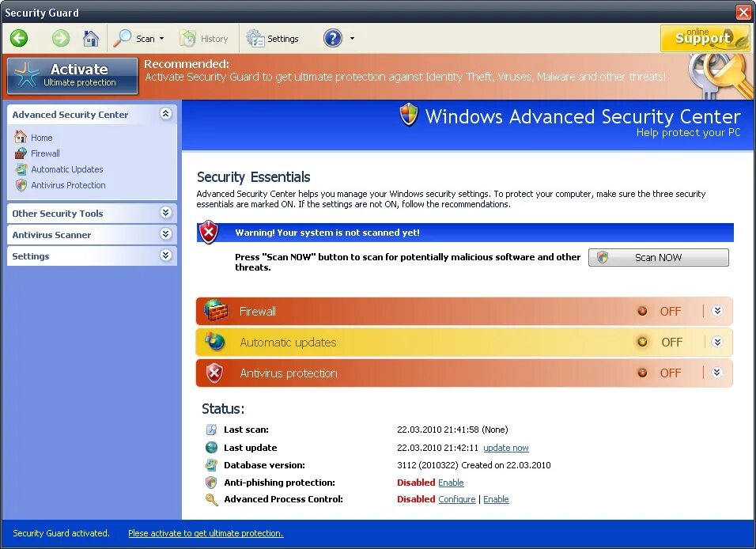The image size is (756, 549).
Task: Expand the Automatic updates section chevron
Action: click(717, 342)
